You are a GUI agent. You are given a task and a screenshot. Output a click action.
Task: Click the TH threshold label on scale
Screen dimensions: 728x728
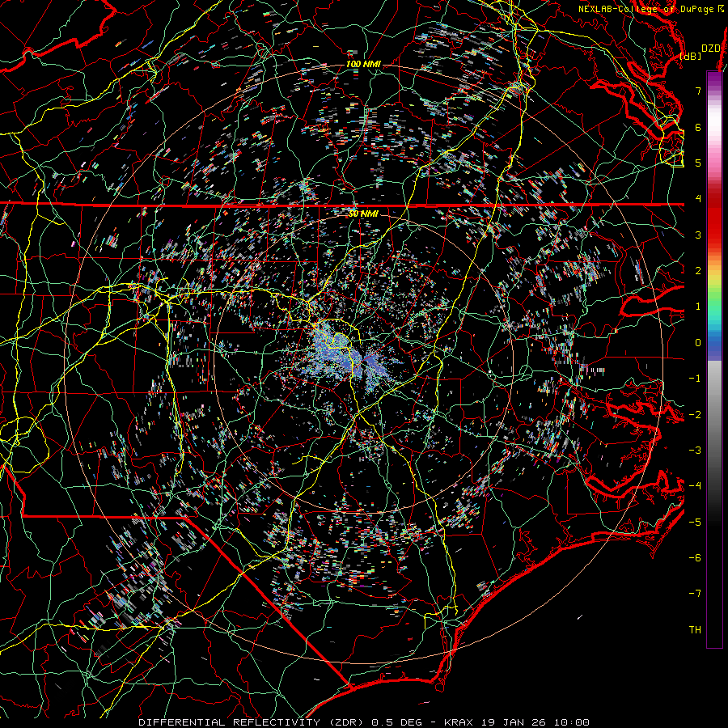point(695,629)
